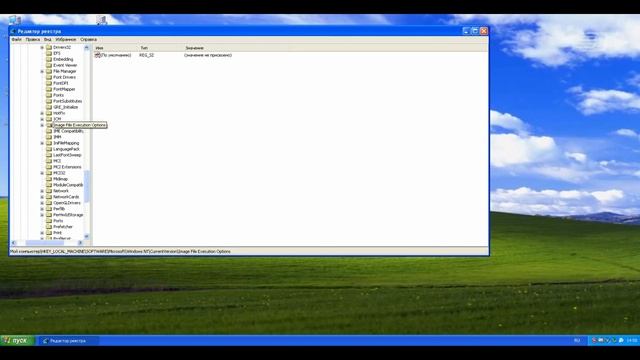Click the registry editor title bar icon

coord(13,31)
